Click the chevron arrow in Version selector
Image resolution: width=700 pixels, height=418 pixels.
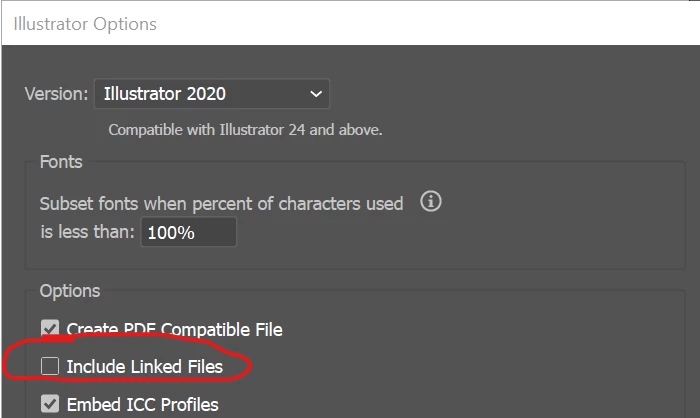tap(316, 94)
